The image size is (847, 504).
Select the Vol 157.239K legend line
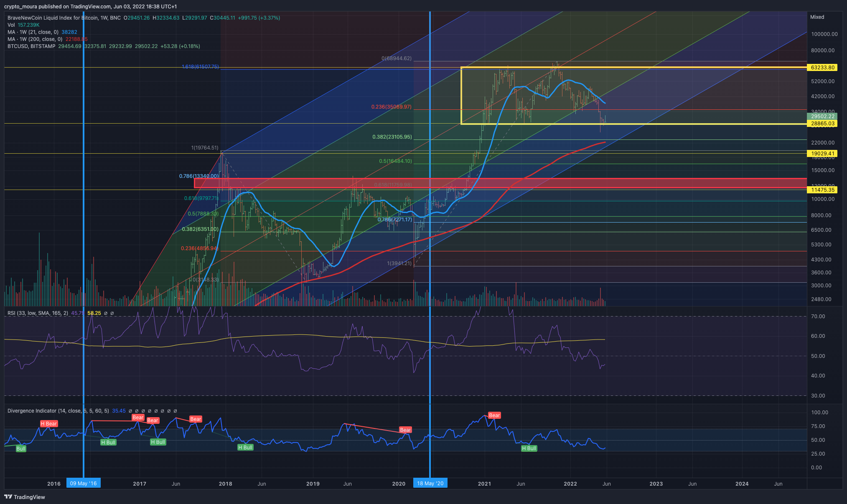click(23, 25)
